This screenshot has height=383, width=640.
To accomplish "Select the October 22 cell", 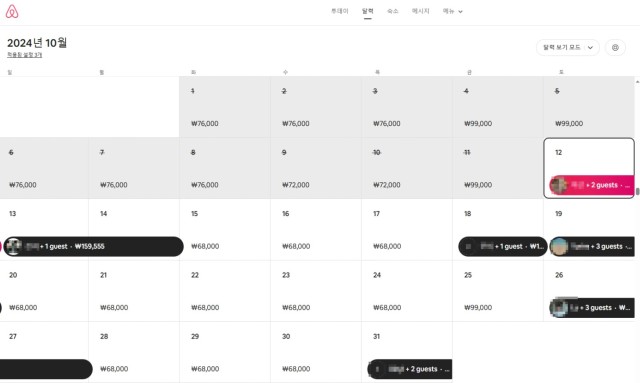I will (225, 291).
